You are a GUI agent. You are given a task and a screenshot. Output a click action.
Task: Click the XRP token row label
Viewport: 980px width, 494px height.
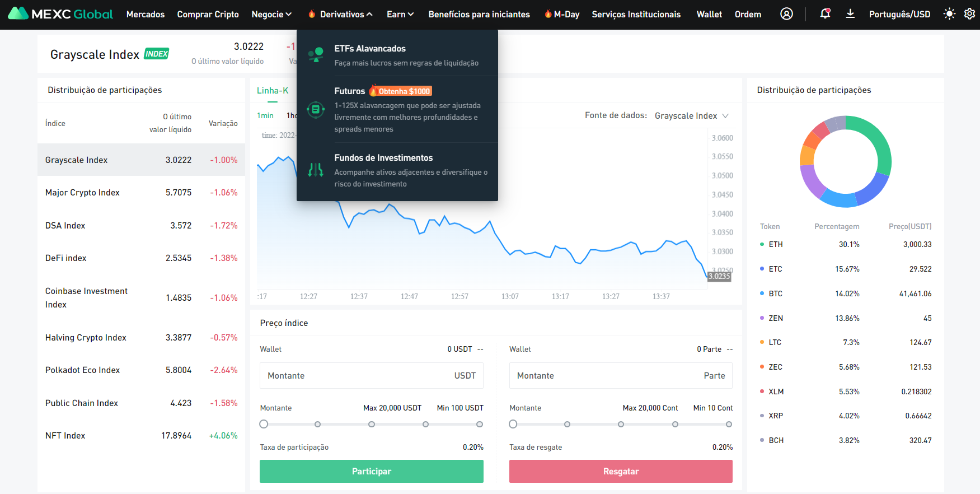[776, 416]
